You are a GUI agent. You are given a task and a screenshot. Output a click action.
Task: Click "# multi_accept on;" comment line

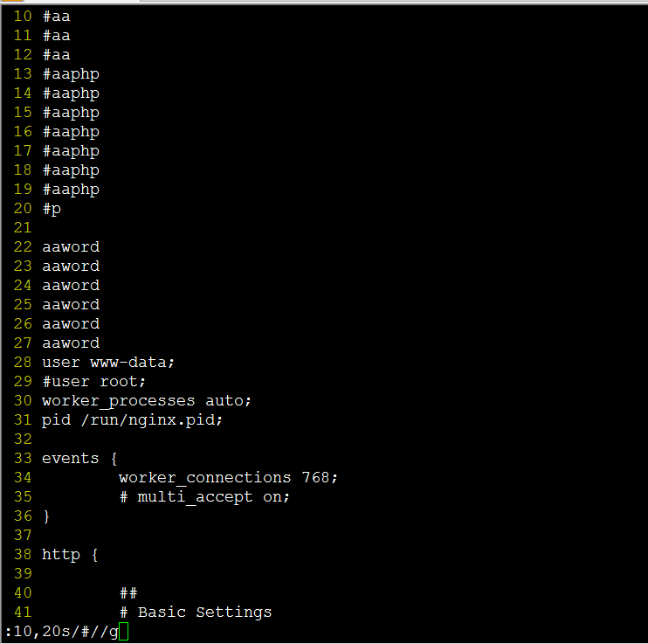[205, 496]
